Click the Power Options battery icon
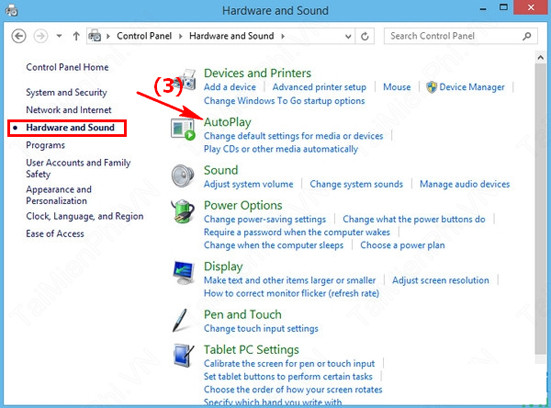Image resolution: width=551 pixels, height=408 pixels. (x=183, y=211)
